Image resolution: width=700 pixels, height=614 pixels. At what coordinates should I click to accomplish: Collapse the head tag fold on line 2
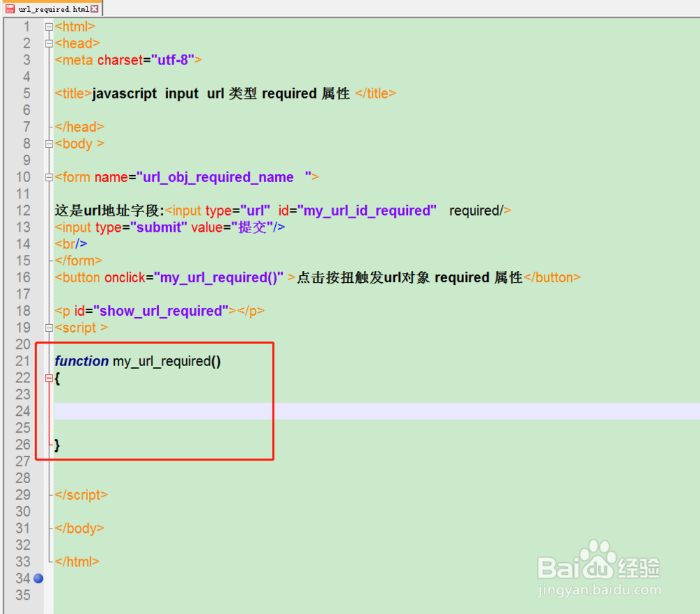49,44
